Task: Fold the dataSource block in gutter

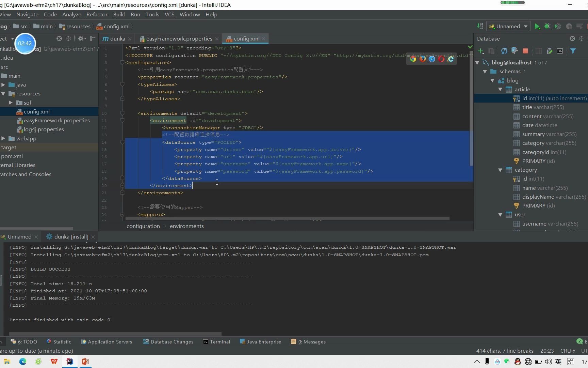Action: tap(122, 142)
